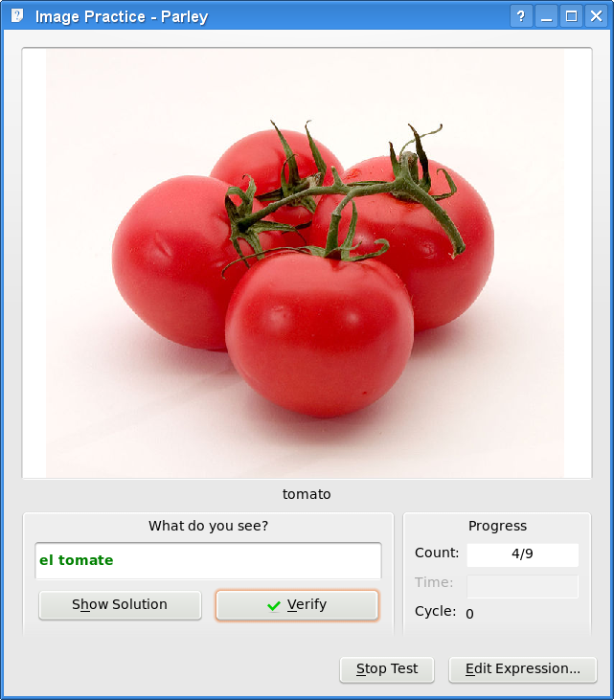
Task: Click the tomato picture
Action: point(305,263)
